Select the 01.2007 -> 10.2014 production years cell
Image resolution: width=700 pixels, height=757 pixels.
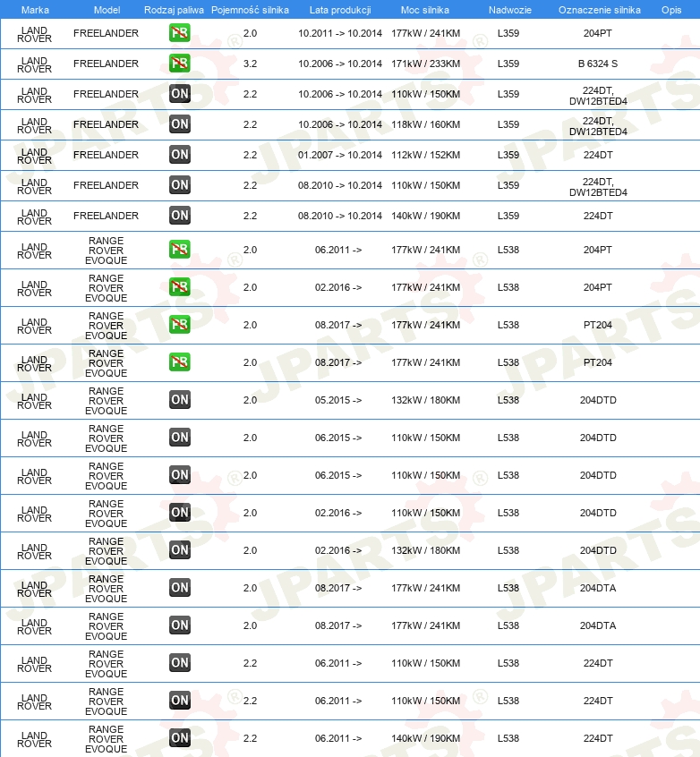click(340, 155)
